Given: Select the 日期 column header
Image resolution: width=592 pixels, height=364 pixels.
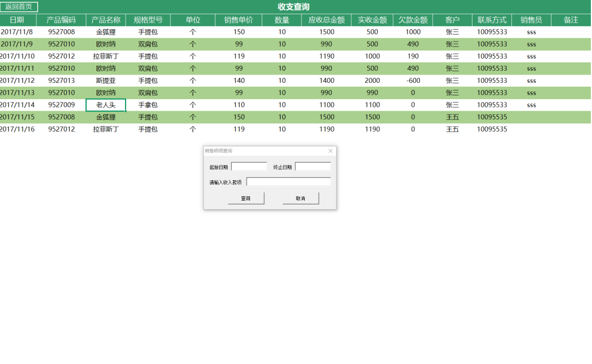Looking at the screenshot, I should point(17,20).
